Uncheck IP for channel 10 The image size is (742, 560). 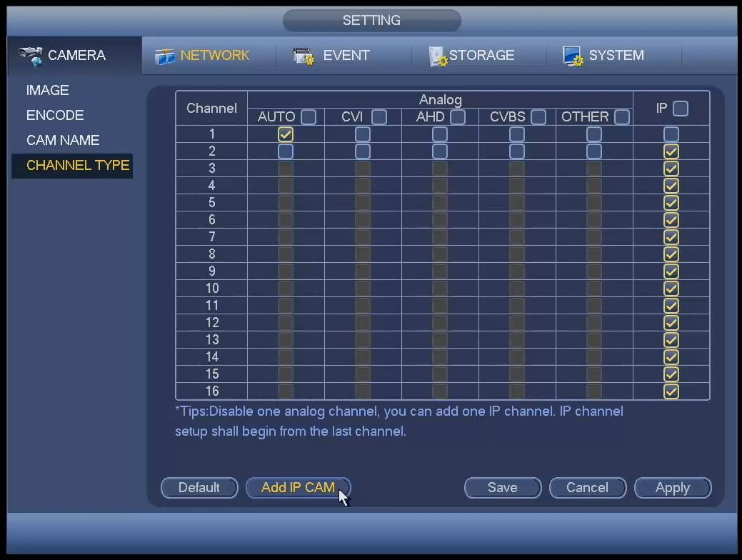coord(671,289)
